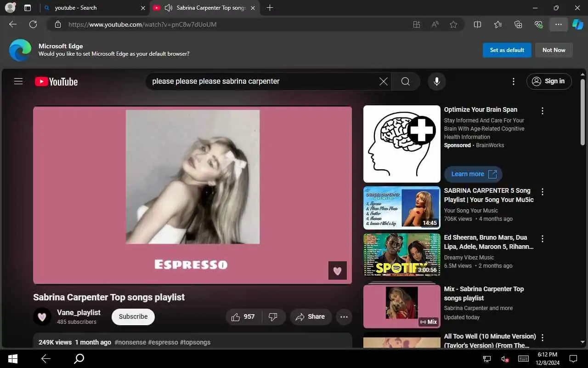The width and height of the screenshot is (588, 368).
Task: Click Set as default in Edge banner
Action: point(507,50)
